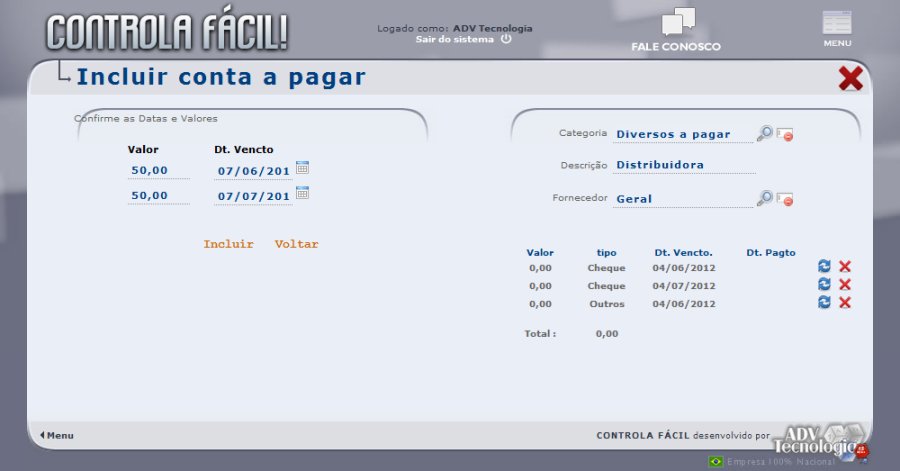Open the MENU icon at top right
This screenshot has height=471, width=900.
pos(837,23)
